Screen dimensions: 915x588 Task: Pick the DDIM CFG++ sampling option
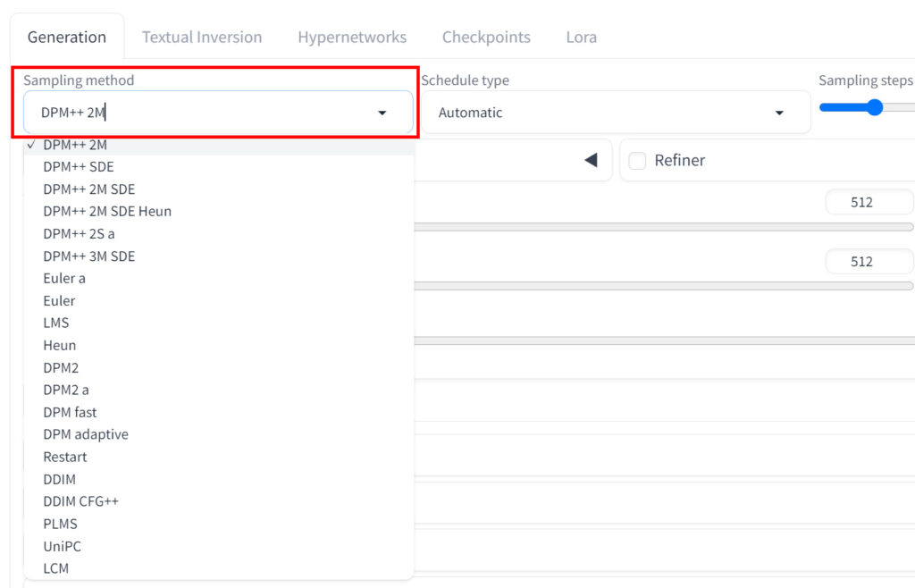tap(80, 501)
